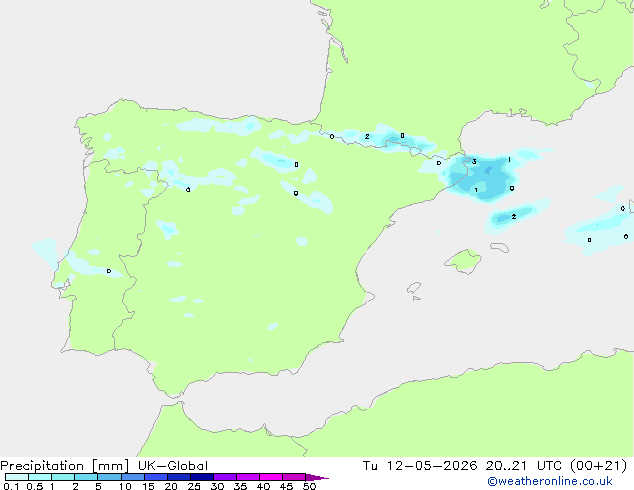Pick the 15–20 mm legend swatch
Viewport: 634px width, 490px height.
(x=156, y=477)
